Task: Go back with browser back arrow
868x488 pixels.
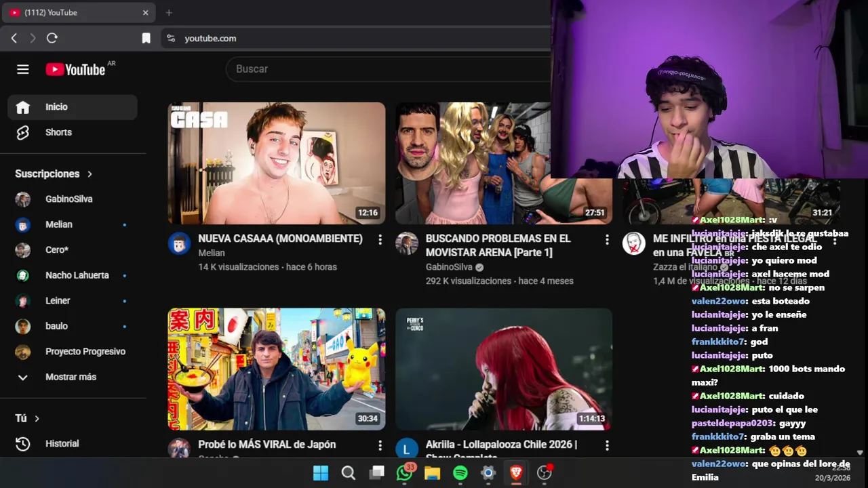Action: coord(14,39)
